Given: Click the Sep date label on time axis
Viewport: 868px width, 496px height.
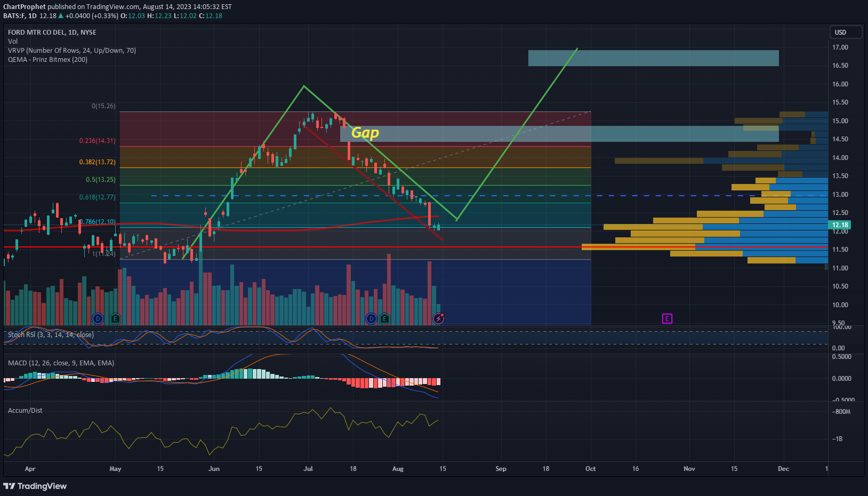Looking at the screenshot, I should [501, 469].
